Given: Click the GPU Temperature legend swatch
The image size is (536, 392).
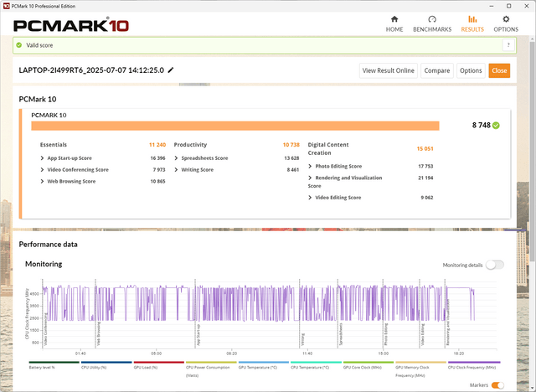Looking at the screenshot, I should click(x=264, y=363).
